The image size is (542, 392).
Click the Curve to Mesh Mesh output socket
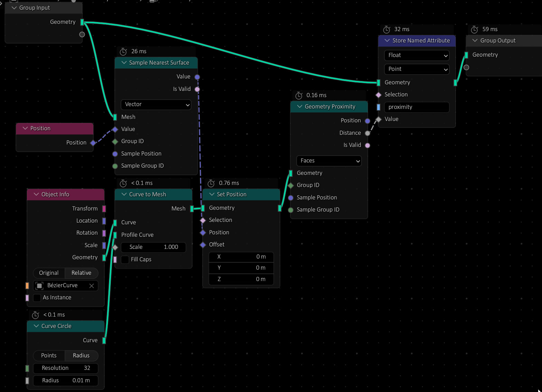pyautogui.click(x=192, y=209)
